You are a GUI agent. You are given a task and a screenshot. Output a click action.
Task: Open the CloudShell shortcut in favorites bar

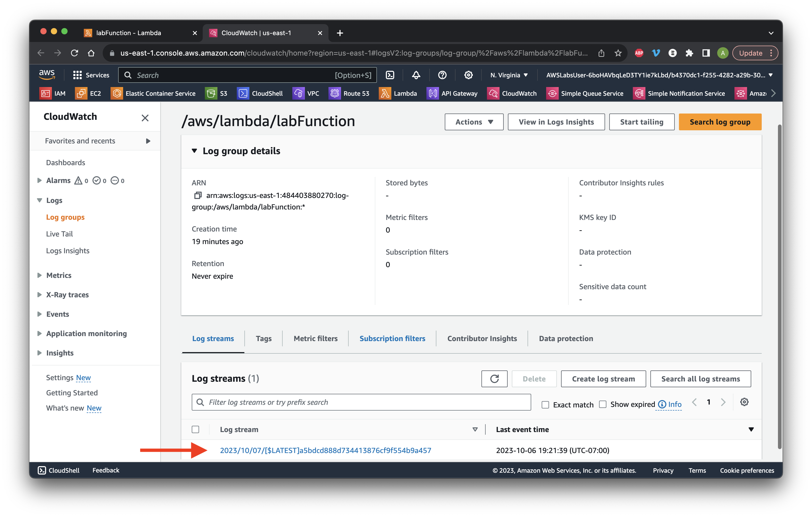(x=260, y=94)
